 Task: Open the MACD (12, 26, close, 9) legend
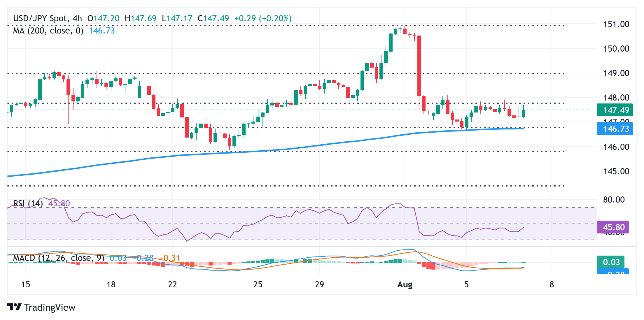point(58,258)
